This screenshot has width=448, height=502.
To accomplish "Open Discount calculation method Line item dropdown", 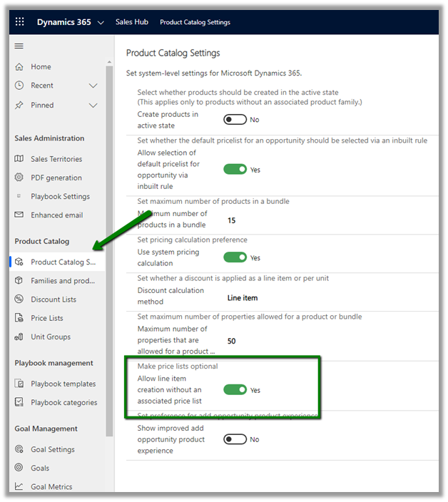I will (x=243, y=298).
